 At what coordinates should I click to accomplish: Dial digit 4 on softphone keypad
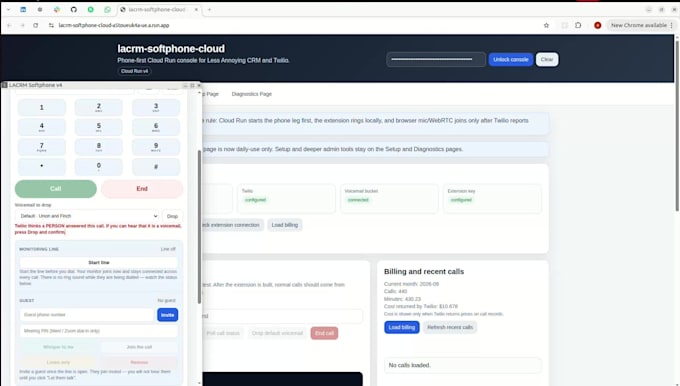[x=42, y=127]
